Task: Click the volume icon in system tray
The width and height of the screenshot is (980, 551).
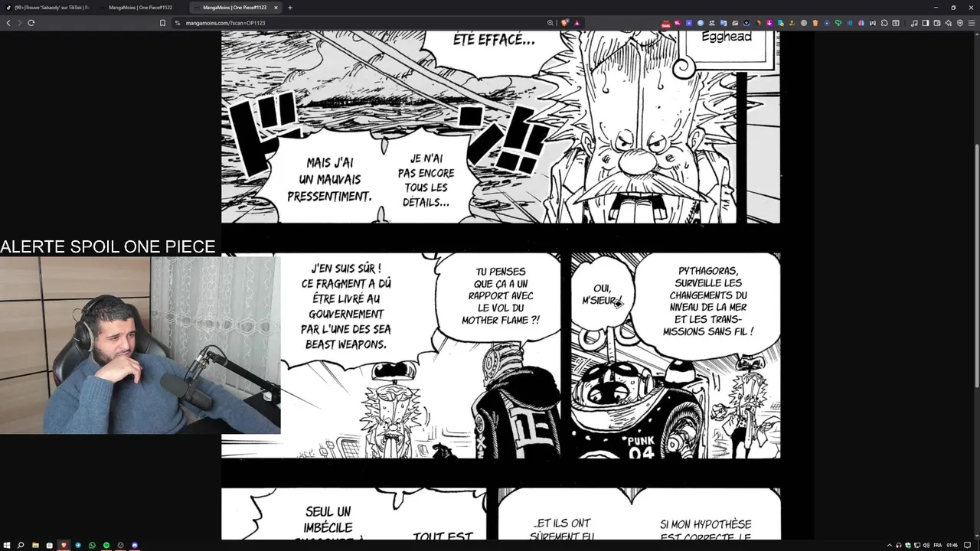Action: (926, 545)
